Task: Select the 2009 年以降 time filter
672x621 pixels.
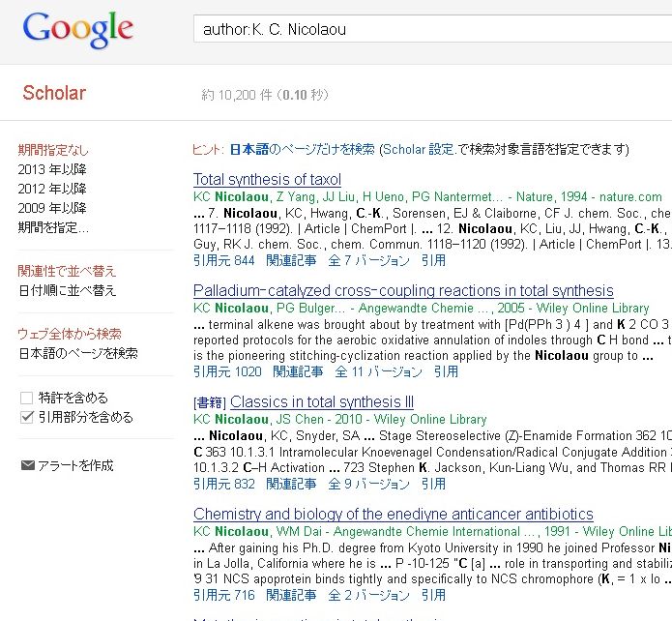Action: click(x=52, y=208)
